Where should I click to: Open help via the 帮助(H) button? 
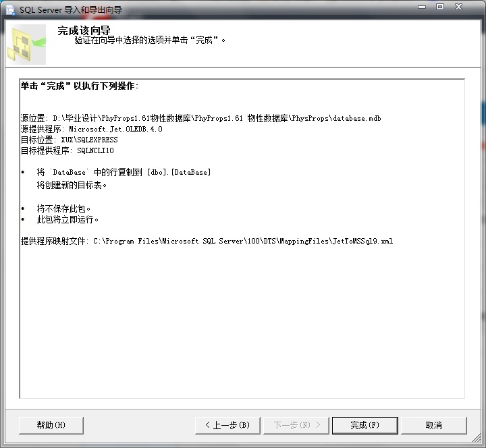tap(51, 425)
